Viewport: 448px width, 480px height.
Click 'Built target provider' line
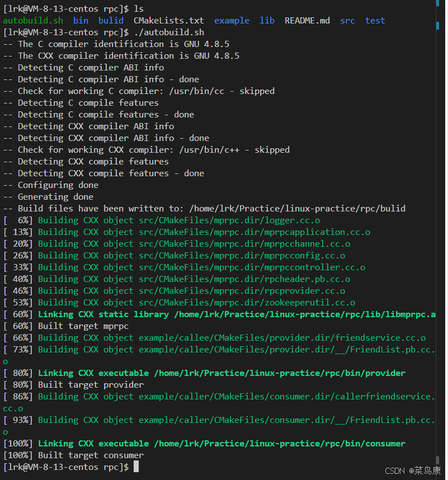point(73,385)
